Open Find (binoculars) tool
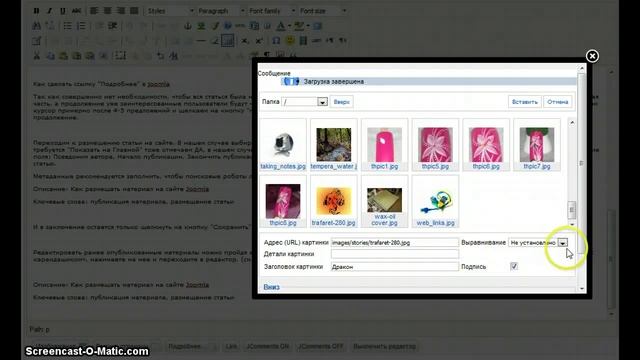The width and height of the screenshot is (640, 360). pyautogui.click(x=36, y=26)
